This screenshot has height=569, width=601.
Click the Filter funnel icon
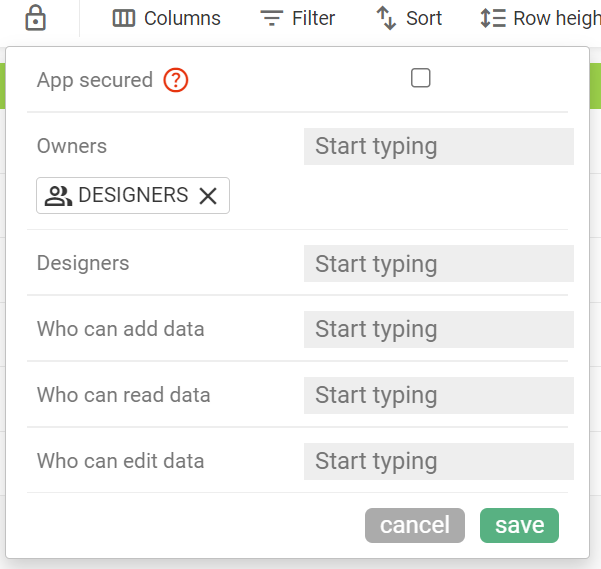pyautogui.click(x=272, y=18)
